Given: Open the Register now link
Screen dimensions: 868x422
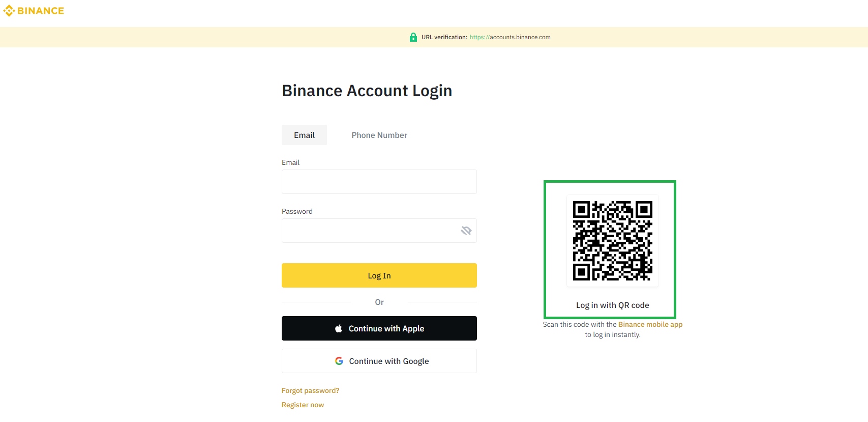Looking at the screenshot, I should (303, 405).
